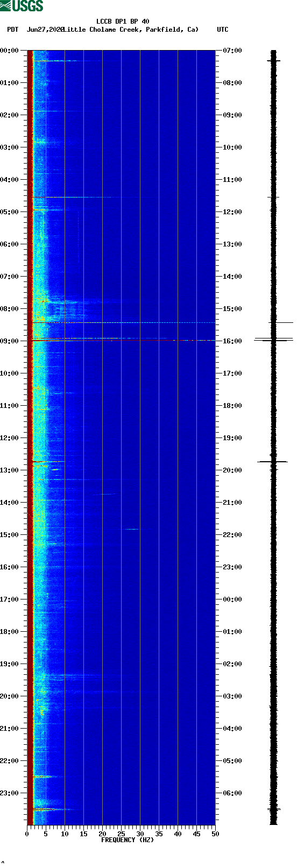The width and height of the screenshot is (297, 868).
Task: Click the 13:00 PDT time label
Action: (x=10, y=470)
